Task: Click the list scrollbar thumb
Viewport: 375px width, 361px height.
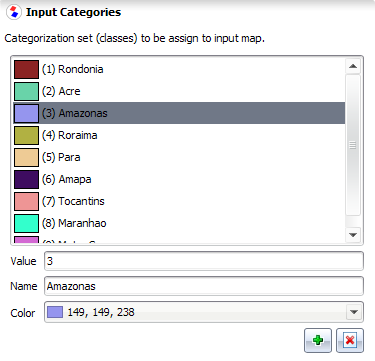Action: coord(353,145)
